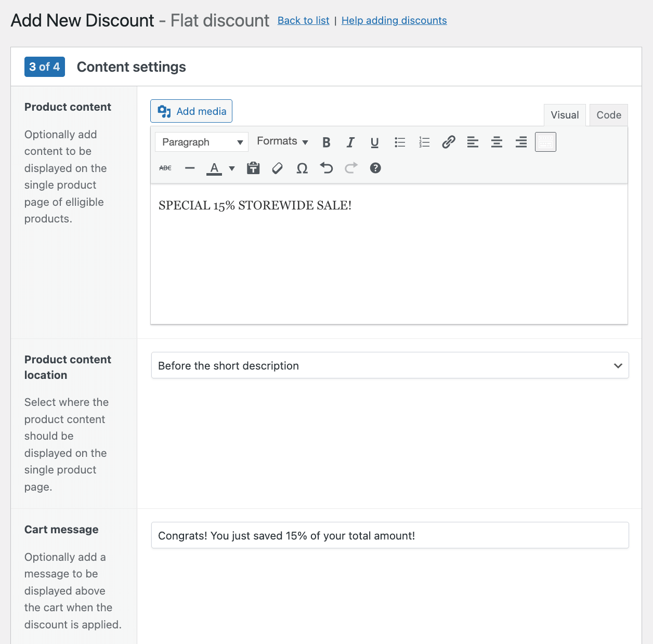
Task: Open the Add media dialog
Action: 191,111
